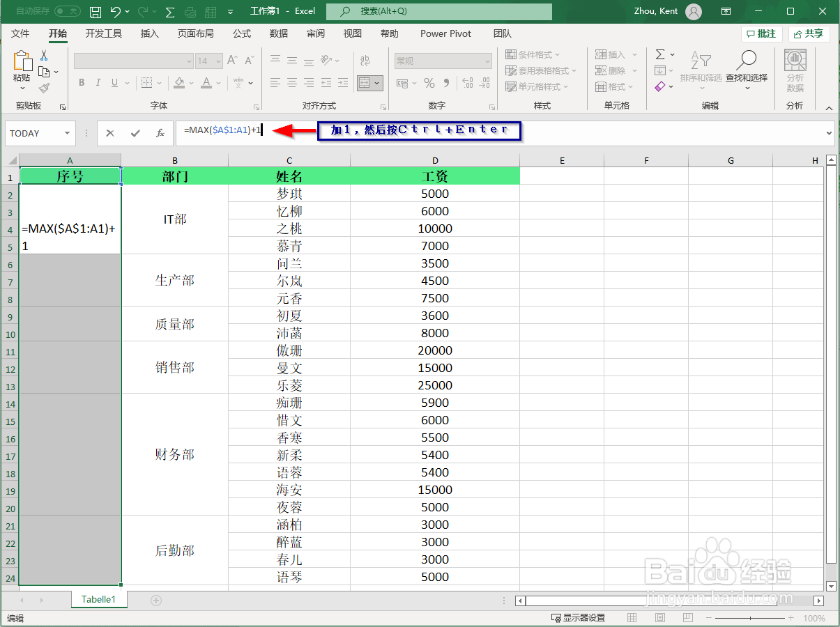The image size is (840, 627).
Task: Click the Analyze Data icon
Action: tap(795, 60)
